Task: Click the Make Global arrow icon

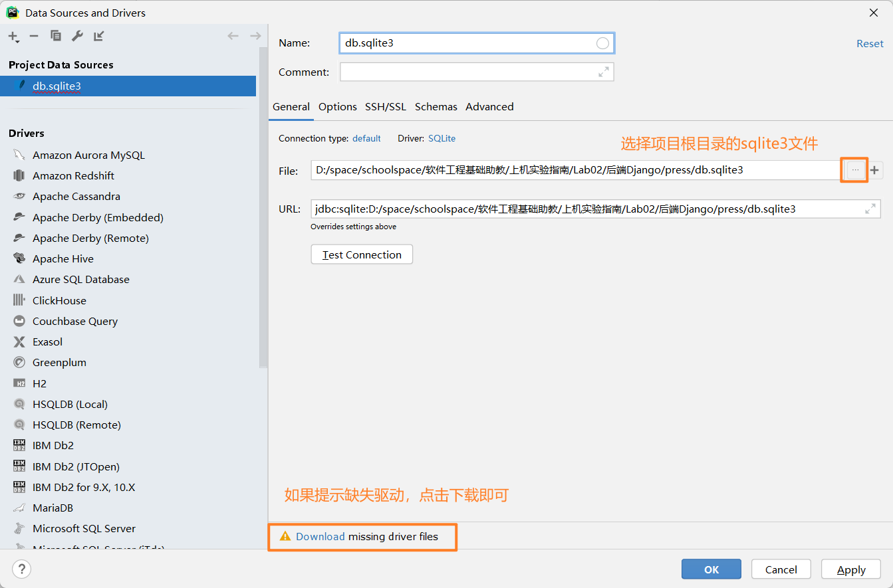Action: pos(98,36)
